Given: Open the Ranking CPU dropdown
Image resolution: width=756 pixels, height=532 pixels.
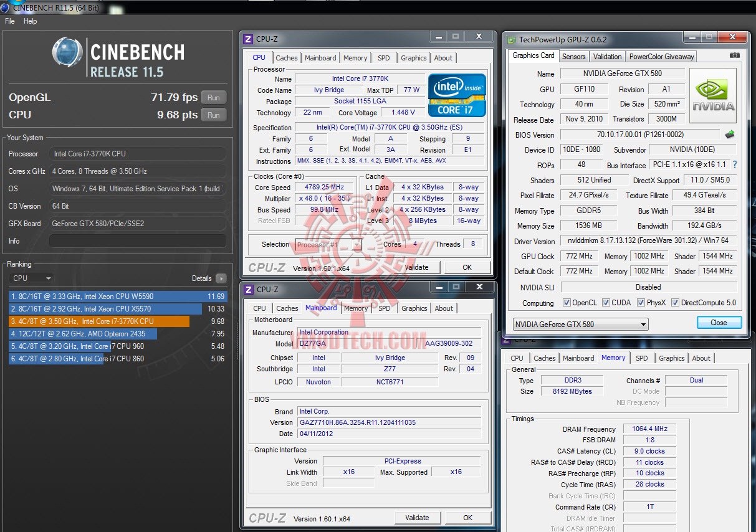Looking at the screenshot, I should pos(31,278).
